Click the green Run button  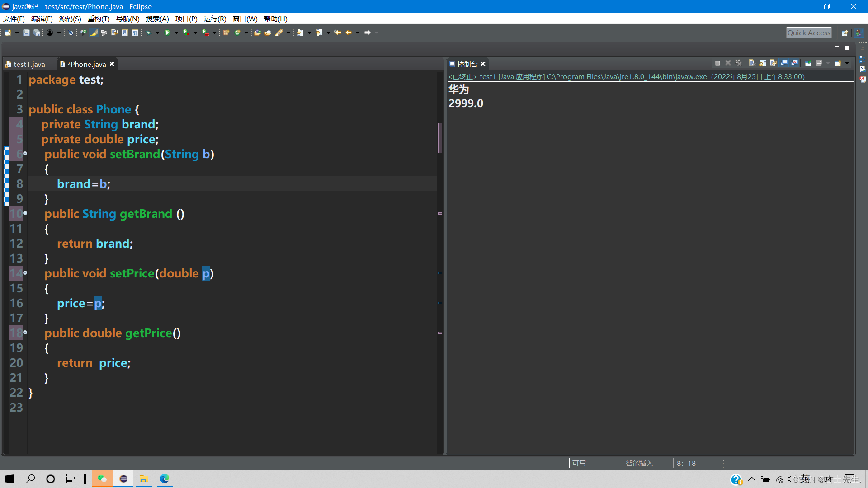tap(167, 33)
